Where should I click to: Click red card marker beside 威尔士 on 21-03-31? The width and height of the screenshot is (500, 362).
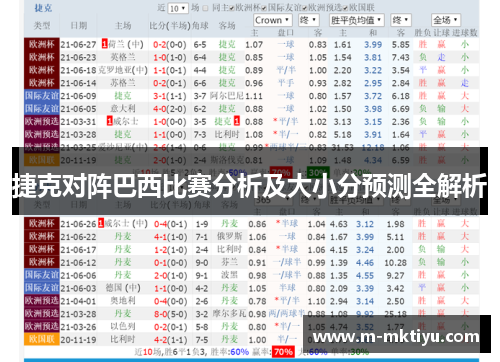coord(110,121)
